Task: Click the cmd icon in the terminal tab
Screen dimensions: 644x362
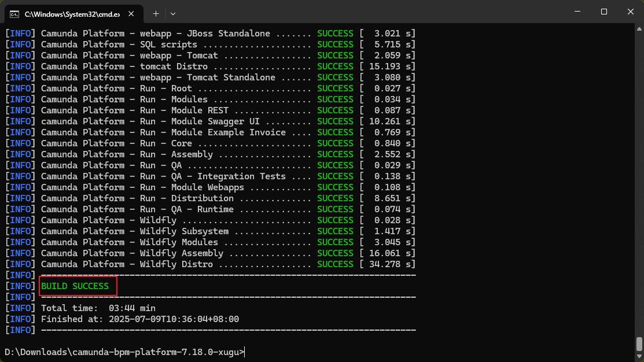Action: click(14, 13)
